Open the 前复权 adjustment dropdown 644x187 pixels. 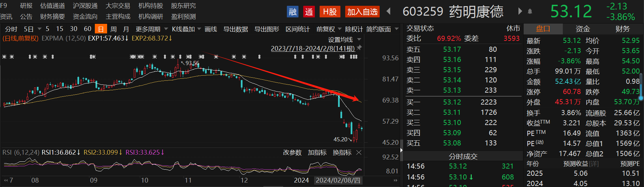[x=329, y=29]
